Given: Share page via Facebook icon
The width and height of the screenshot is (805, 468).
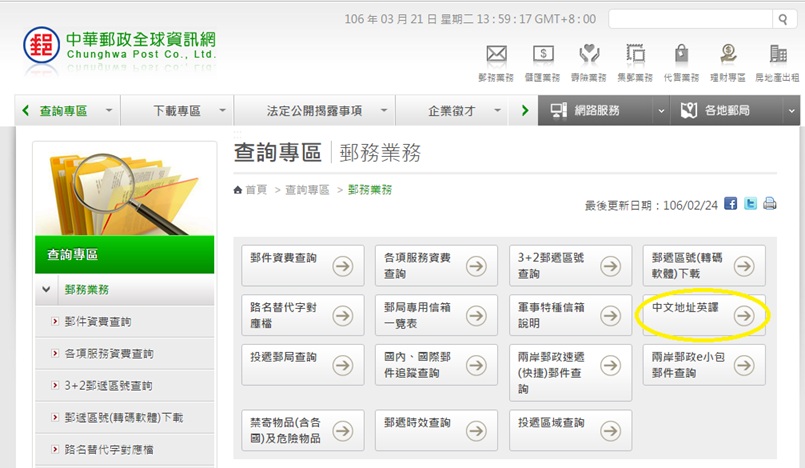Looking at the screenshot, I should [x=730, y=203].
